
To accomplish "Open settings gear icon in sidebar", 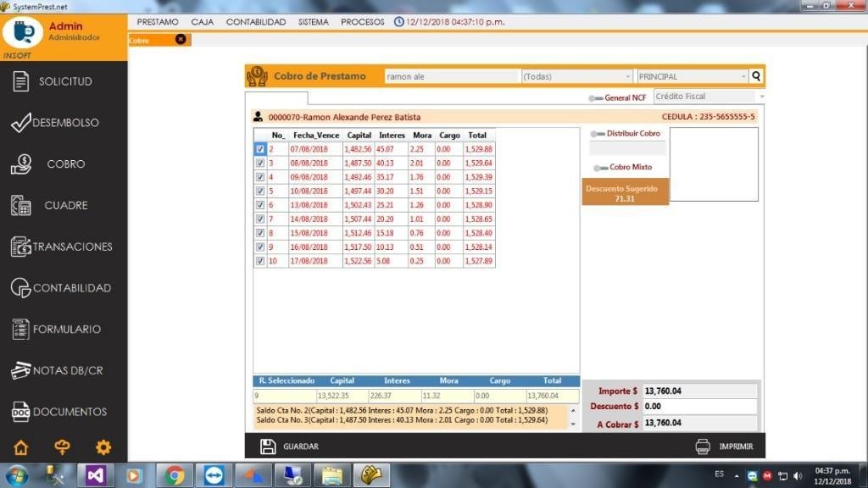I will point(103,447).
